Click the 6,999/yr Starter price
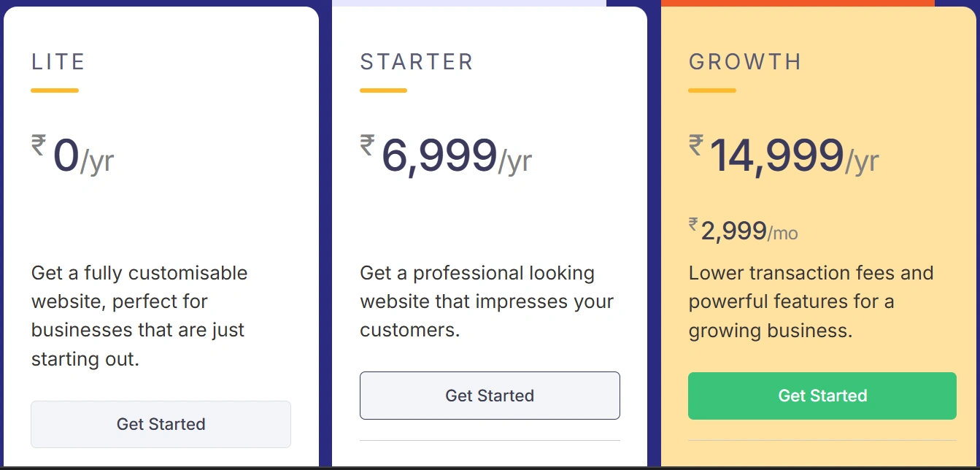 coord(456,157)
